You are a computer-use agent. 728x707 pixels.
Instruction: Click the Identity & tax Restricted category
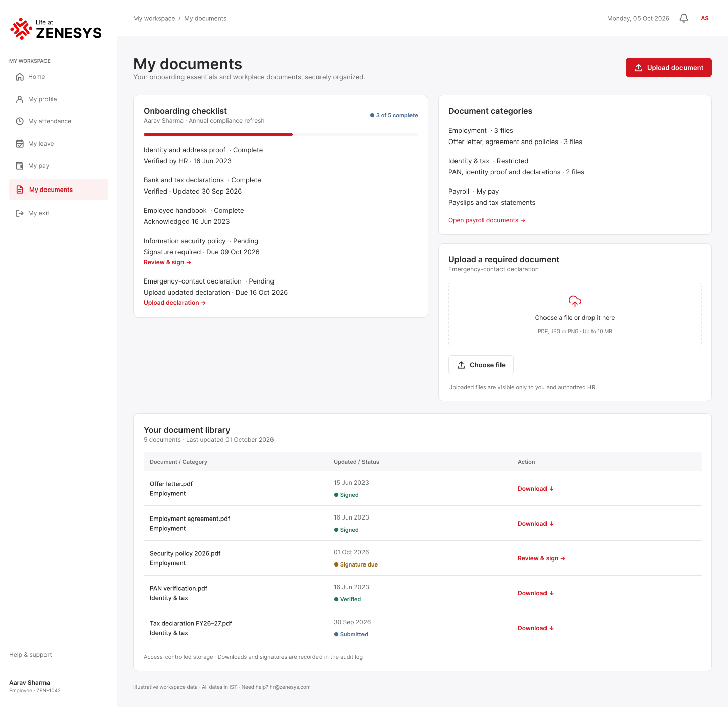pos(516,166)
